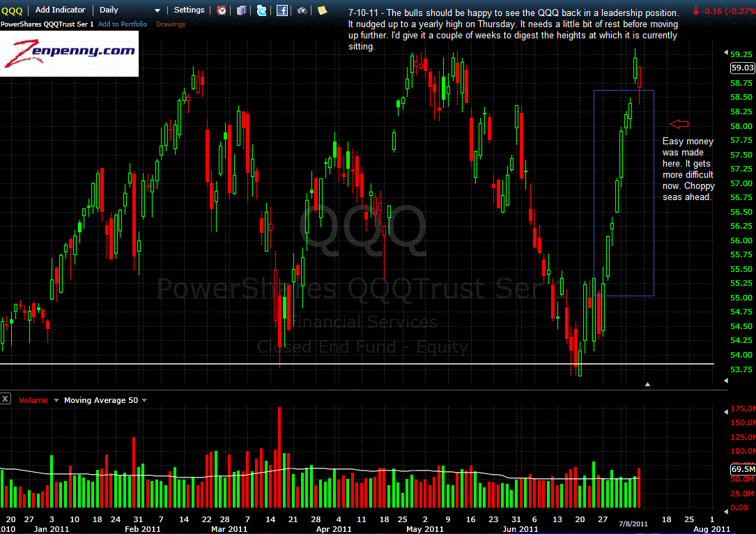Click the 69.5M volume value tag
This screenshot has width=756, height=534.
tap(743, 469)
